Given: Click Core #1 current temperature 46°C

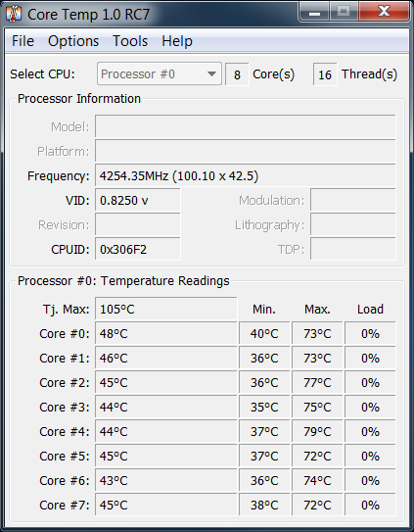Looking at the screenshot, I should (166, 358).
